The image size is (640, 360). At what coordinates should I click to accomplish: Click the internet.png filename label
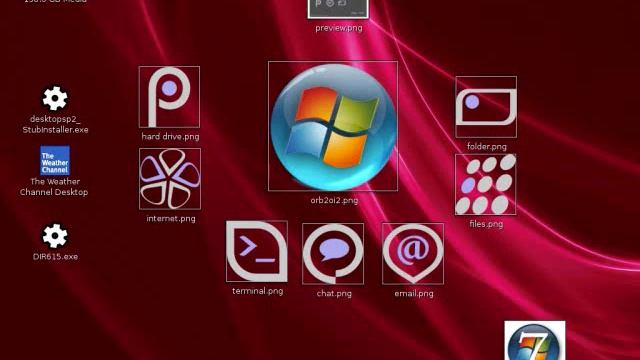click(x=171, y=218)
